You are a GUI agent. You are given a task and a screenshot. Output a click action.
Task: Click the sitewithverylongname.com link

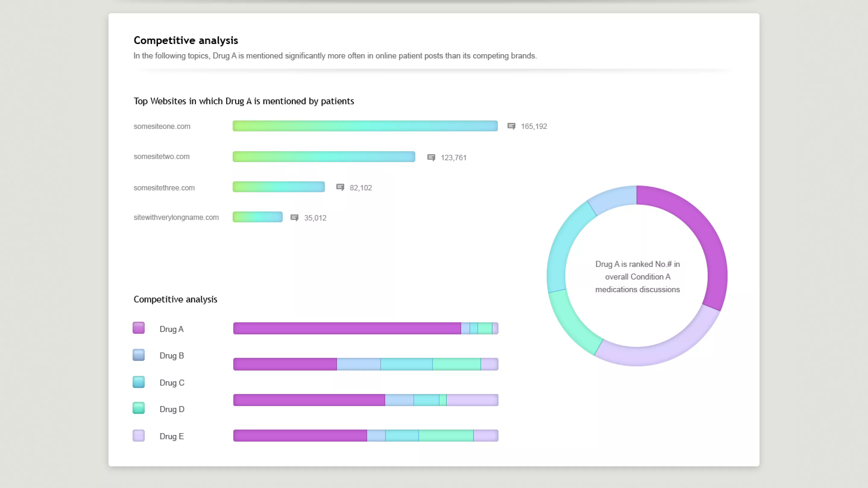[176, 217]
